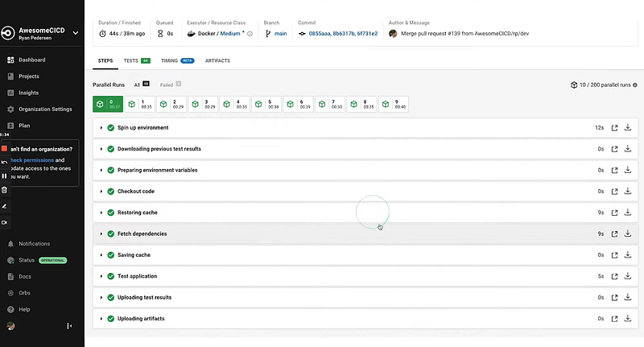Image resolution: width=644 pixels, height=347 pixels.
Task: Select parallel run 5
Action: point(266,105)
